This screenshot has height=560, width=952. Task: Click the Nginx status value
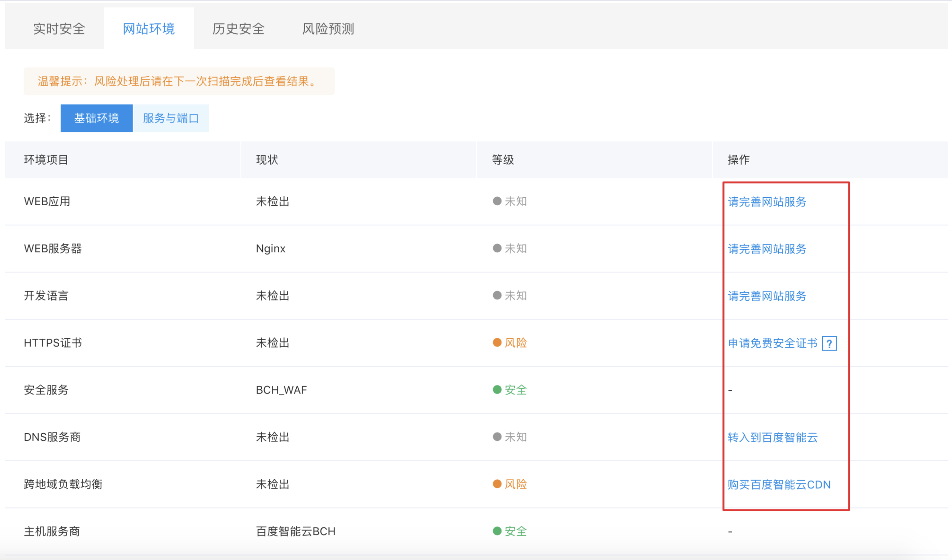[x=270, y=249]
